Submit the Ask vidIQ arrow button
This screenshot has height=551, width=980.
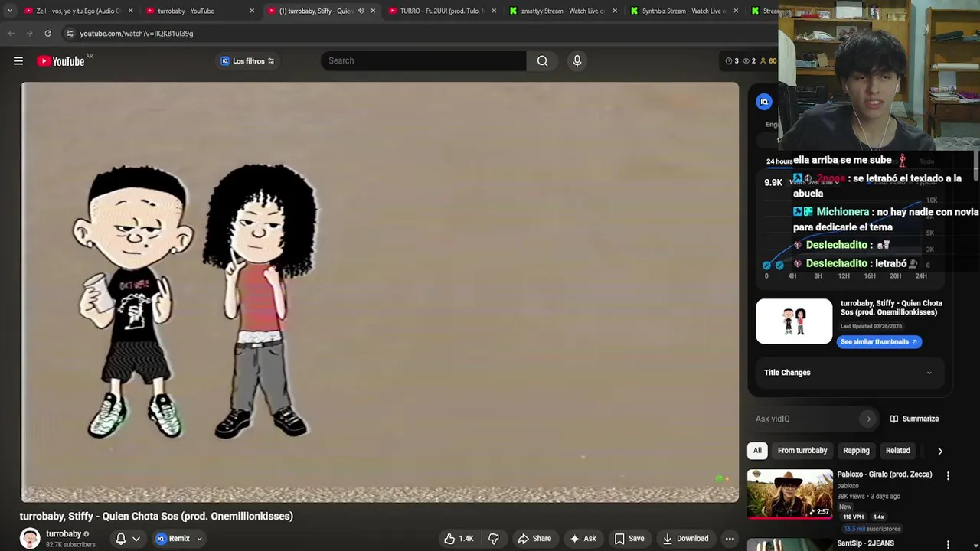[868, 419]
